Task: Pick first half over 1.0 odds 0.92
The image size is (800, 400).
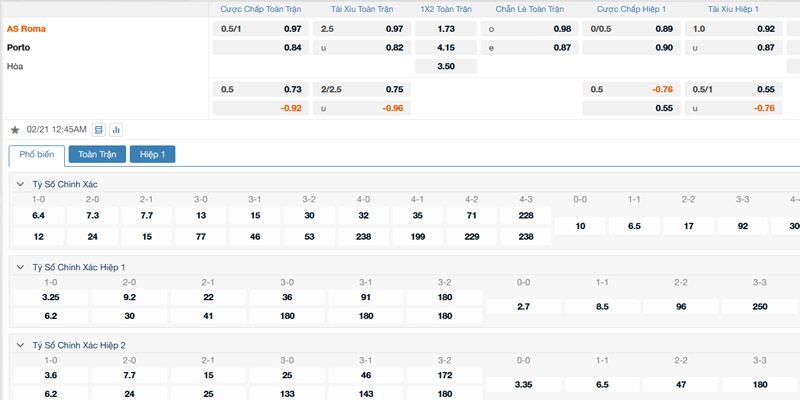Action: click(x=733, y=29)
